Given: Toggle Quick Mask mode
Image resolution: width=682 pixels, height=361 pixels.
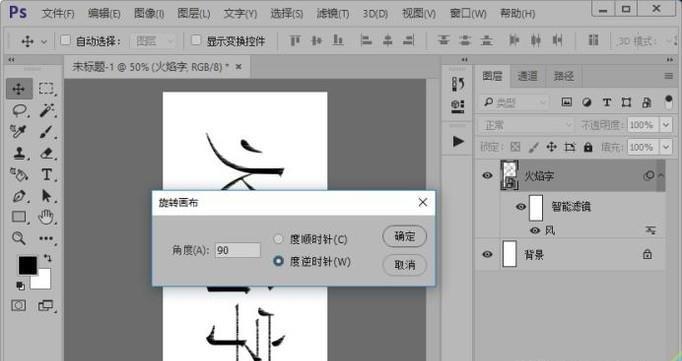Looking at the screenshot, I should coord(18,305).
